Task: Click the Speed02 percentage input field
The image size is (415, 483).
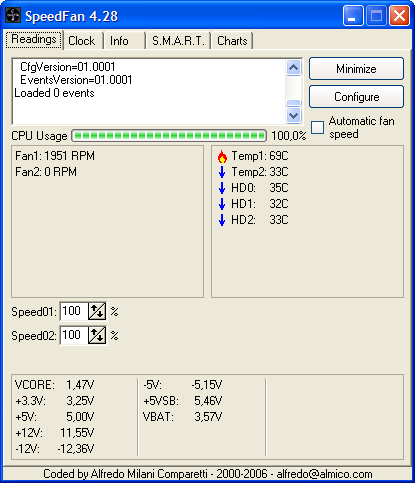Action: click(74, 335)
